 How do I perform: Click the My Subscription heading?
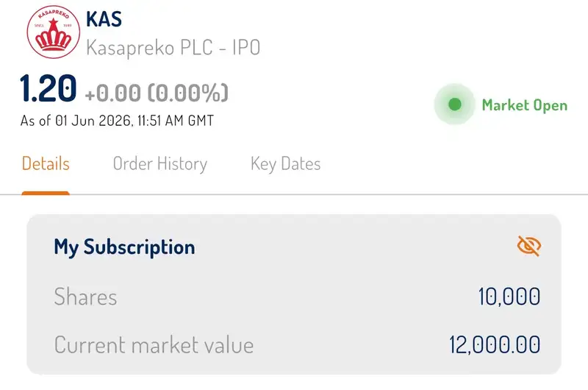tap(124, 247)
